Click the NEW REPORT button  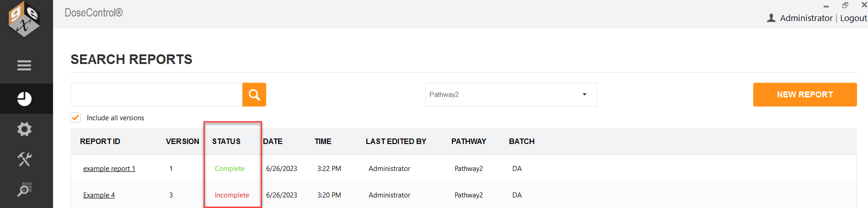tap(805, 95)
